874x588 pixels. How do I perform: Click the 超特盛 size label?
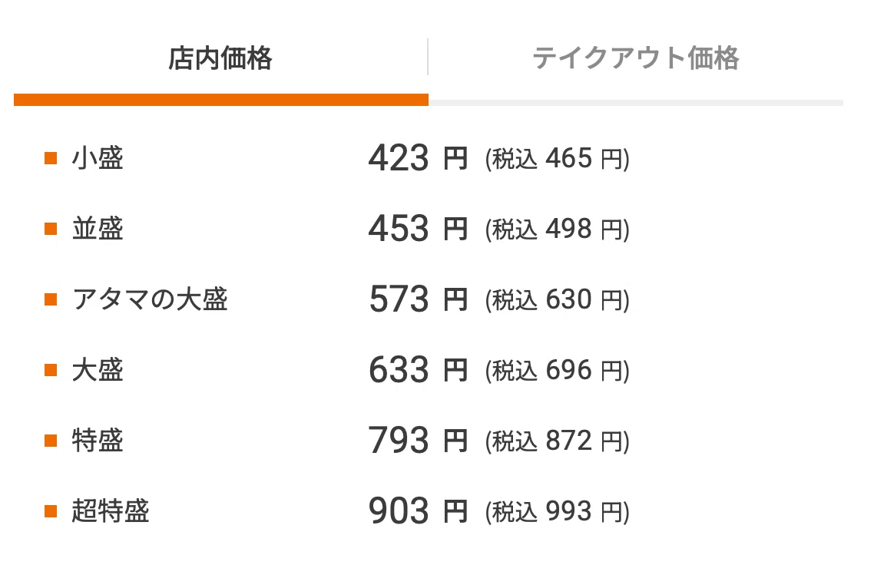click(x=111, y=512)
